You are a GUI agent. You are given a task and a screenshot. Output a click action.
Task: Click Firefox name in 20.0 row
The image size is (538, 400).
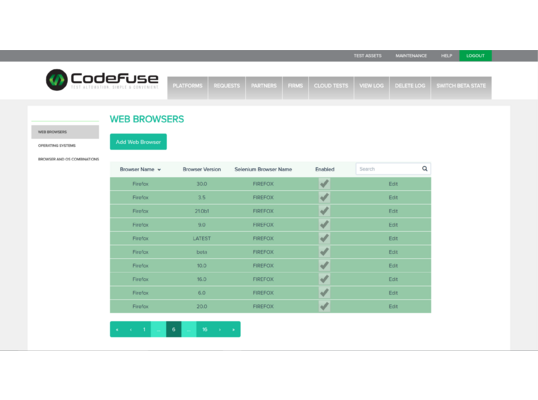140,306
